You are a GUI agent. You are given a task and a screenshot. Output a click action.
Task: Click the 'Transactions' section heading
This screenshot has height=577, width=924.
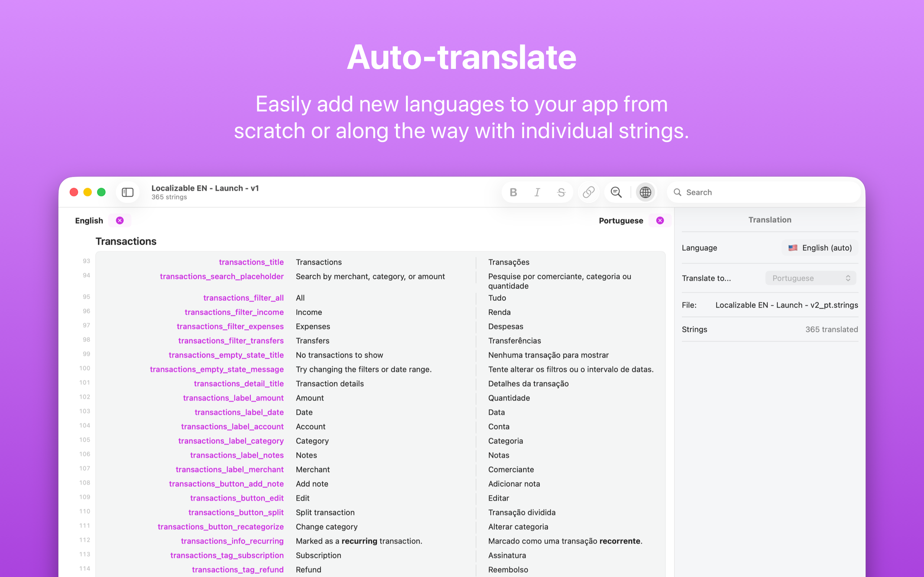126,242
